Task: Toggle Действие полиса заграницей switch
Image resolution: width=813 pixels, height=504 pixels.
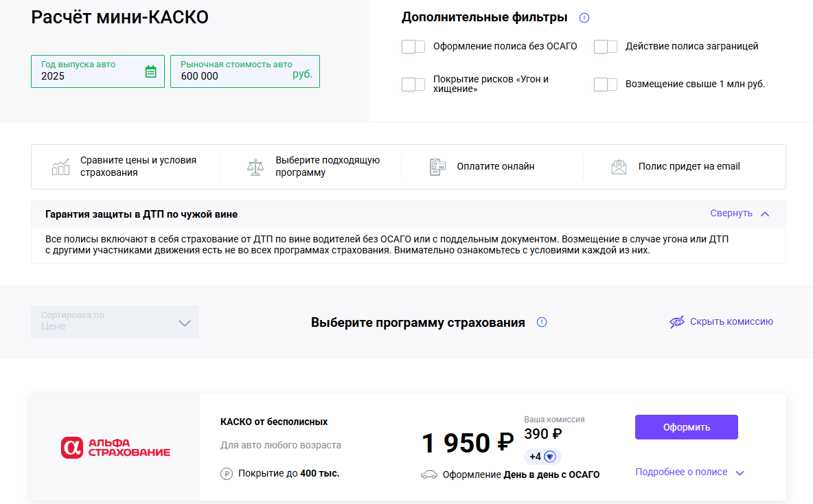Action: (606, 47)
